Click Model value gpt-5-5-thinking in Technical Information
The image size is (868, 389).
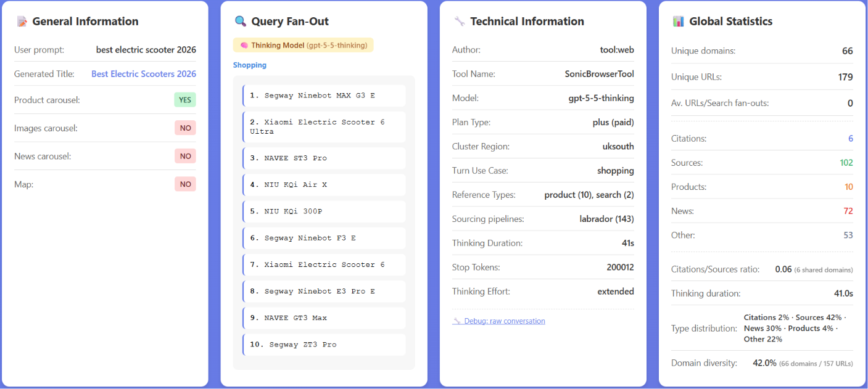601,98
